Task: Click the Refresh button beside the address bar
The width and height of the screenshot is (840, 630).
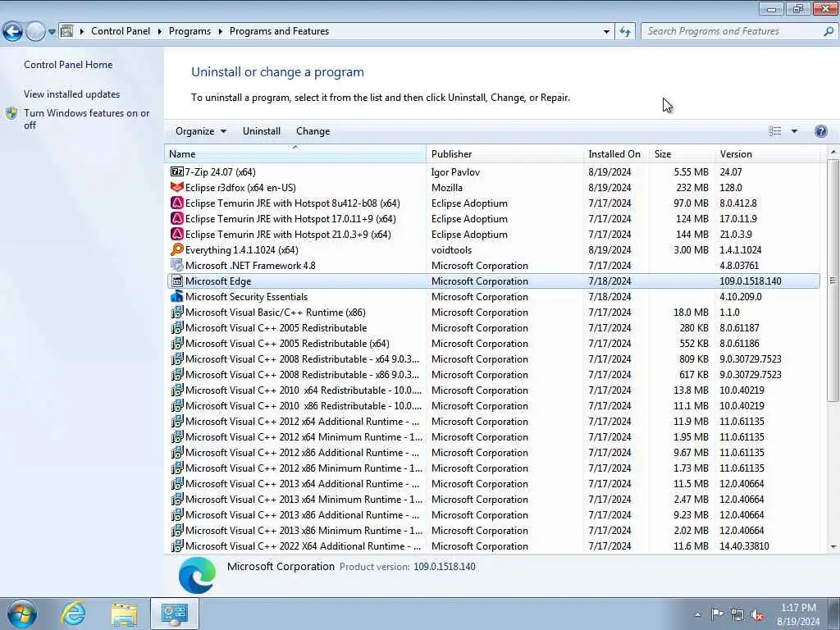Action: [624, 31]
